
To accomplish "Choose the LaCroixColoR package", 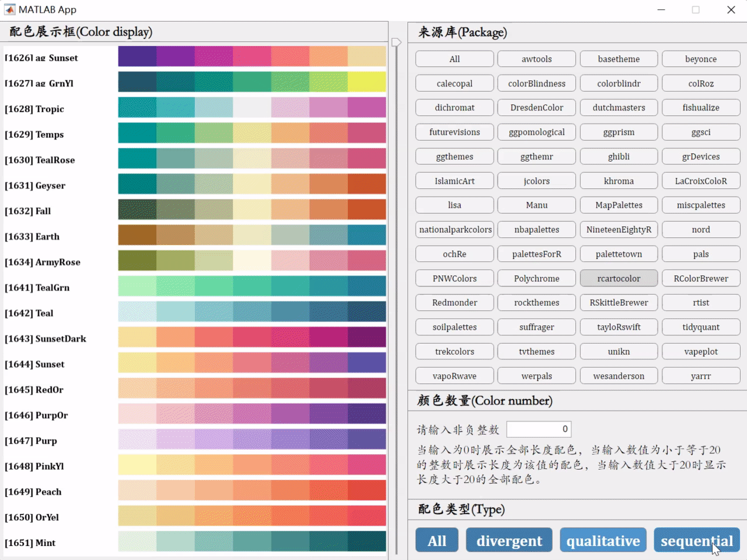I will (701, 181).
